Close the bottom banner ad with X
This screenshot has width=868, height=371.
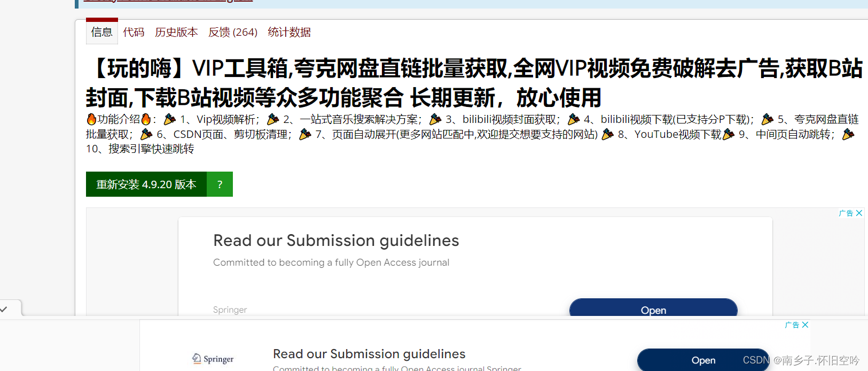tap(805, 324)
